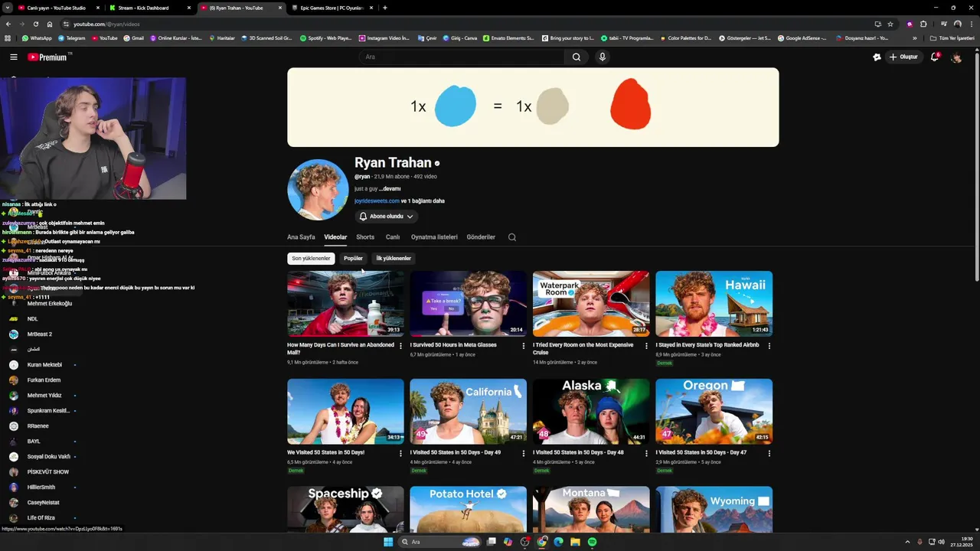Open HillierSmith subscription in sidebar
Viewport: 980px width, 551px height.
(x=41, y=487)
